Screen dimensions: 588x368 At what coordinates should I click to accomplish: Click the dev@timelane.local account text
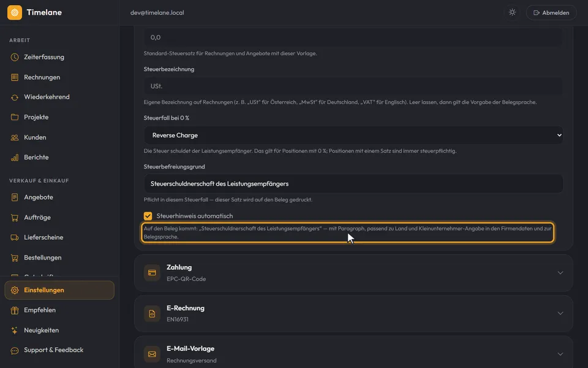click(157, 12)
